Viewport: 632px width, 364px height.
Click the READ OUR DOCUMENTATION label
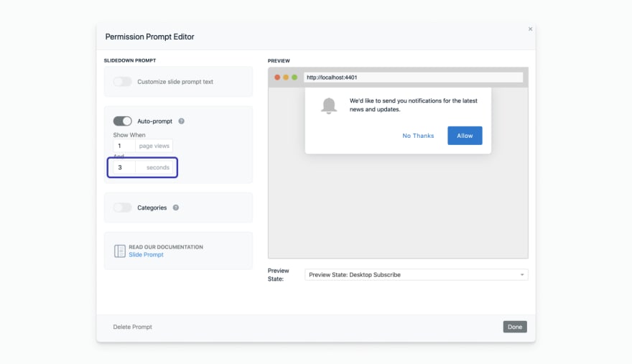tap(166, 247)
